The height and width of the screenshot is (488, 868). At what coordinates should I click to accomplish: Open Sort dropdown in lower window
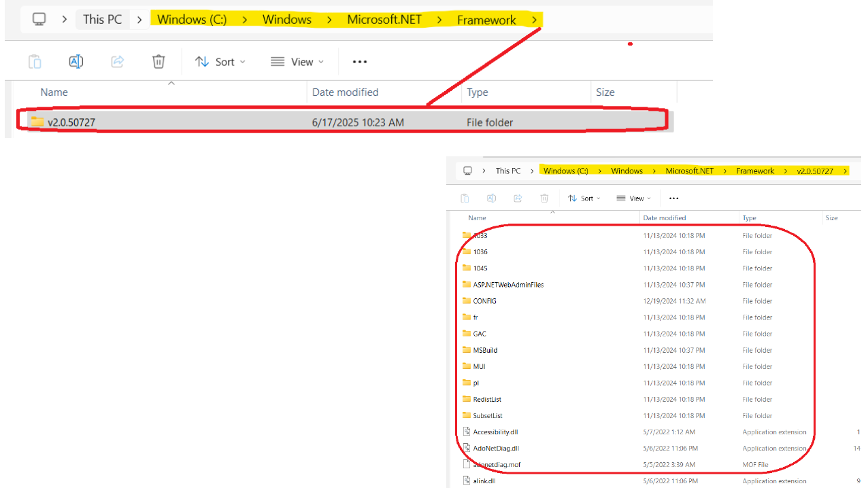coord(584,198)
